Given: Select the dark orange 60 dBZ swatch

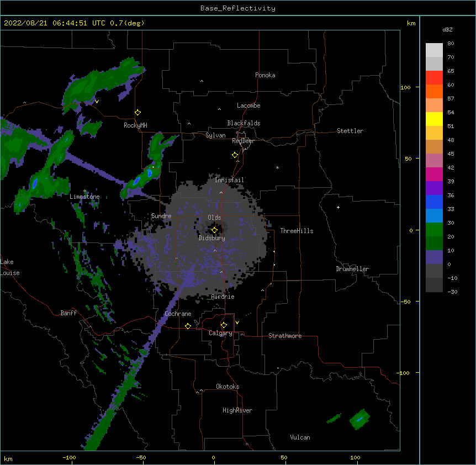Looking at the screenshot, I should point(434,91).
